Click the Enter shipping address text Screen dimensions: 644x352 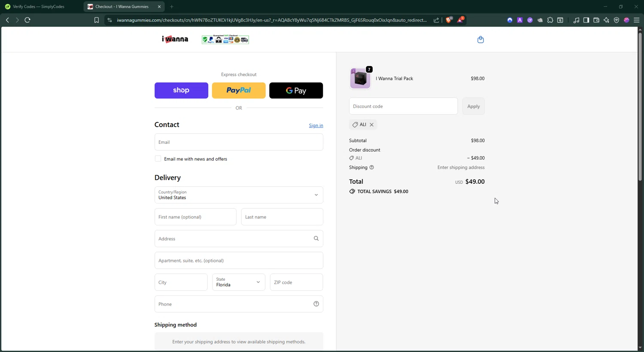pyautogui.click(x=461, y=167)
